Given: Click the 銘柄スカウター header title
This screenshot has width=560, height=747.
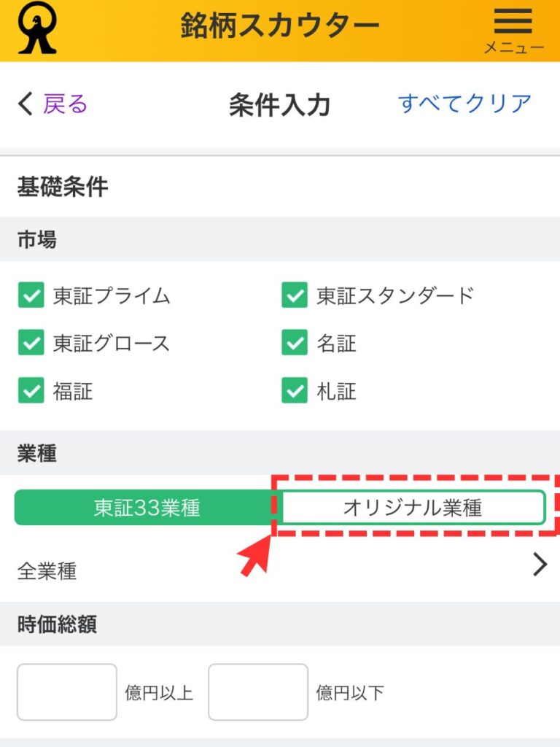Looking at the screenshot, I should (280, 26).
